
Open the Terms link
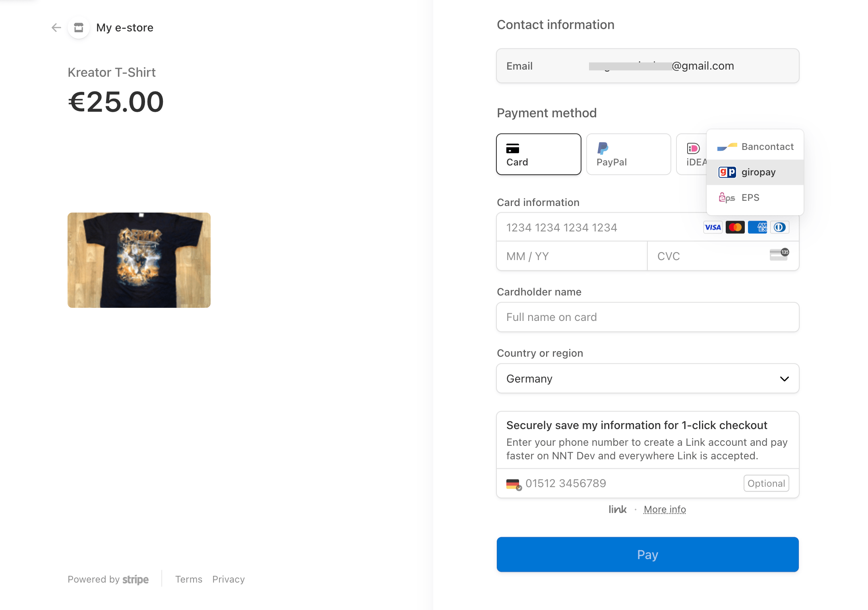[189, 579]
